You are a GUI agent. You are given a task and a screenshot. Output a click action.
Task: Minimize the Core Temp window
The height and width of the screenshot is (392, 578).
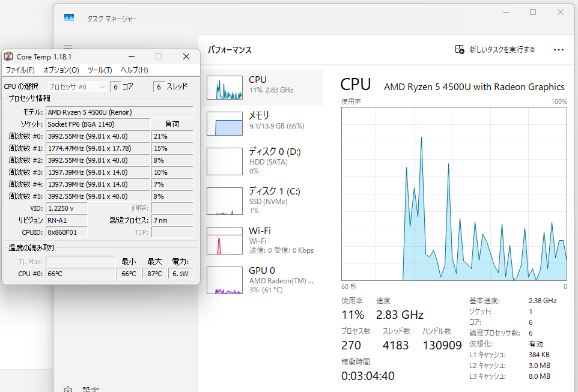132,56
